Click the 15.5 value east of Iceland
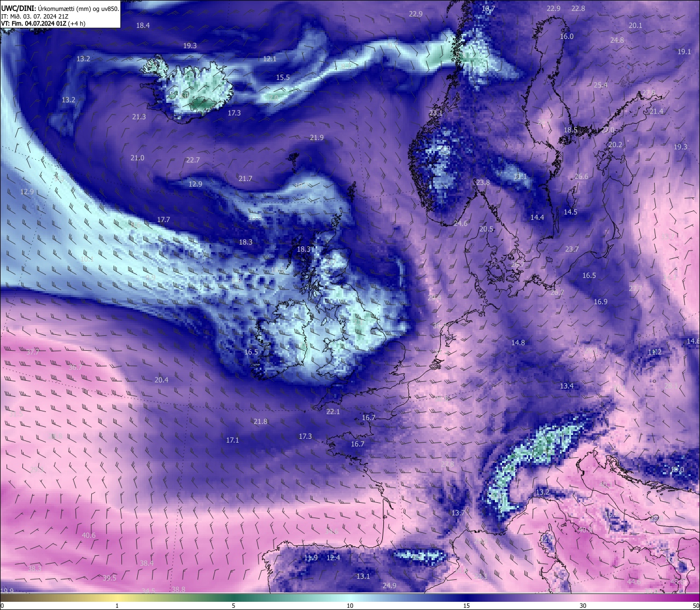Image resolution: width=700 pixels, height=610 pixels. click(283, 77)
